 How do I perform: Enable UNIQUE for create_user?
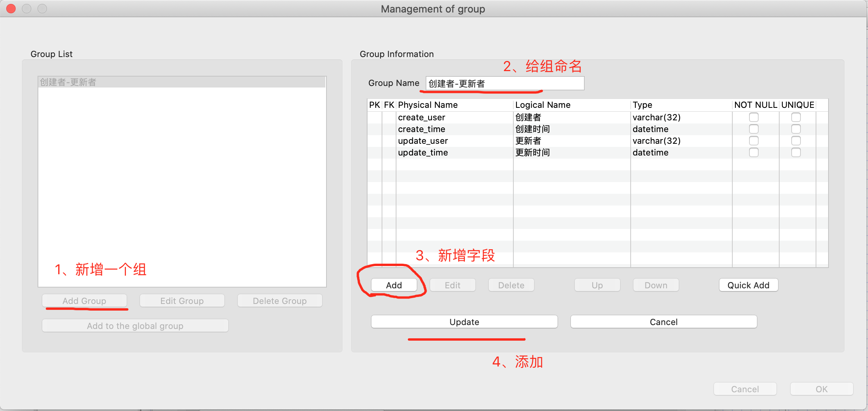point(796,117)
